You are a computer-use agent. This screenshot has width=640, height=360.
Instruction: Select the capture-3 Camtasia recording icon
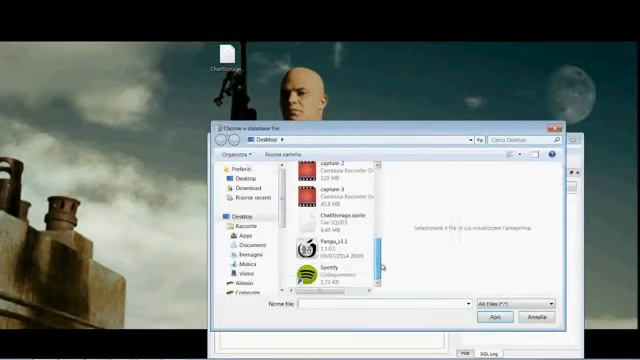click(x=307, y=196)
